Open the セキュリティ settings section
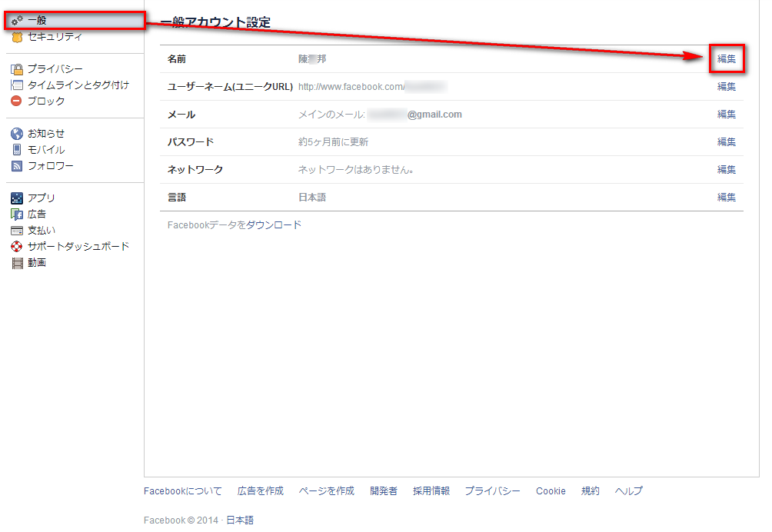The image size is (772, 532). click(55, 37)
